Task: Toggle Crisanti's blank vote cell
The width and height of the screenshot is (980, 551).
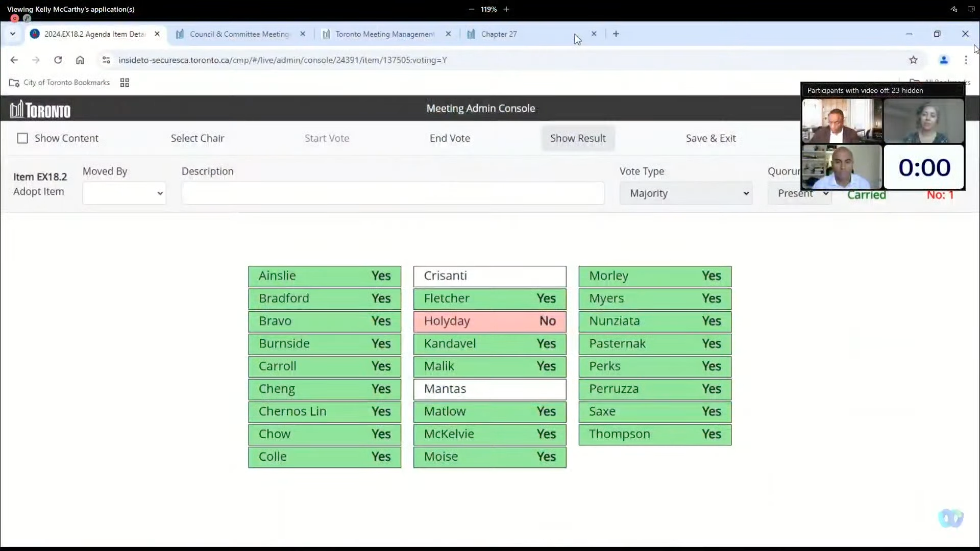Action: 489,276
